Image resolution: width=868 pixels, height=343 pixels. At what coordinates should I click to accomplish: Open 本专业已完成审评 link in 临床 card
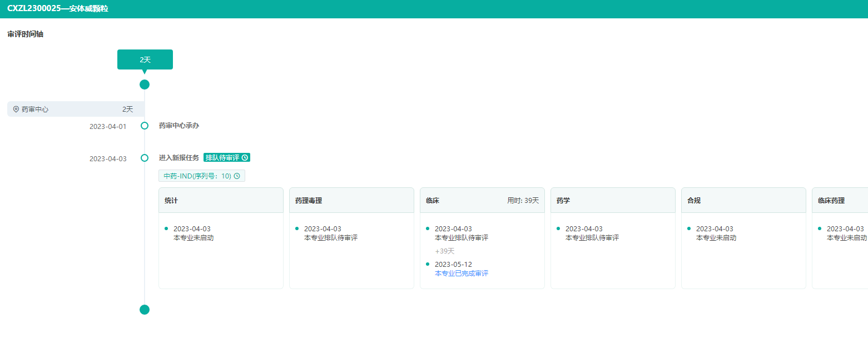coord(462,274)
